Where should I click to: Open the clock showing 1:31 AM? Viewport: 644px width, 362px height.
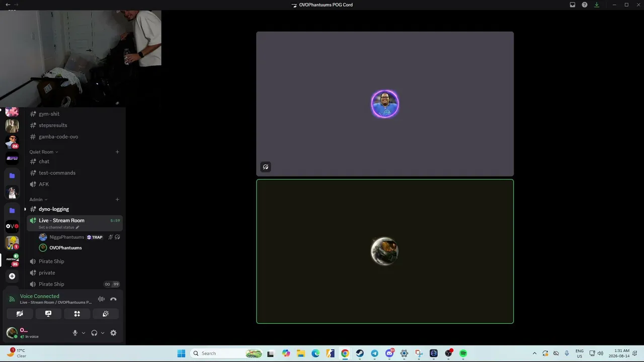[x=619, y=353]
